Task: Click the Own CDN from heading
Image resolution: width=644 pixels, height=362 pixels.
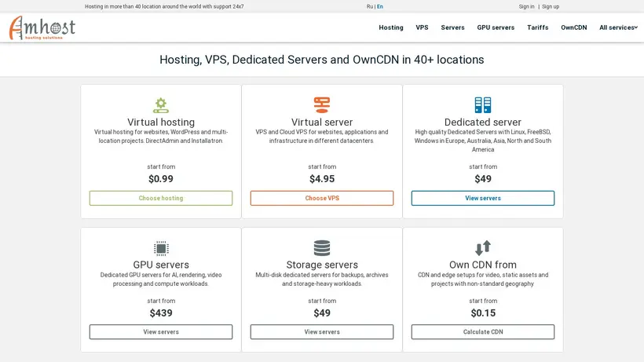Action: (x=483, y=265)
